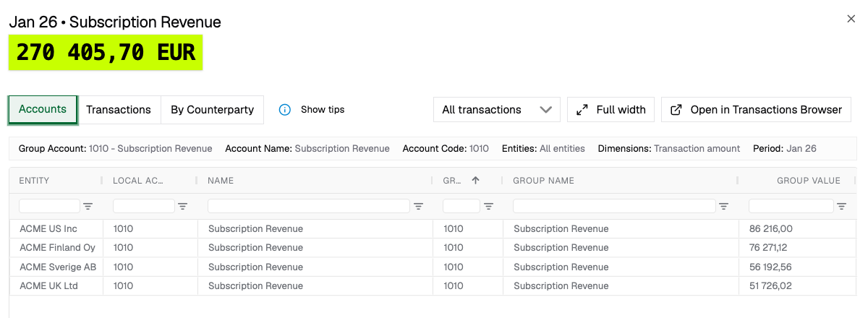Select the ACME Finland Oy row

[x=433, y=248]
